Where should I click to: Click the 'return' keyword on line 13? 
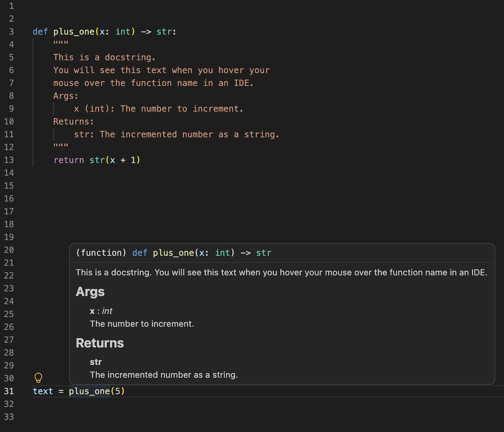(x=69, y=160)
